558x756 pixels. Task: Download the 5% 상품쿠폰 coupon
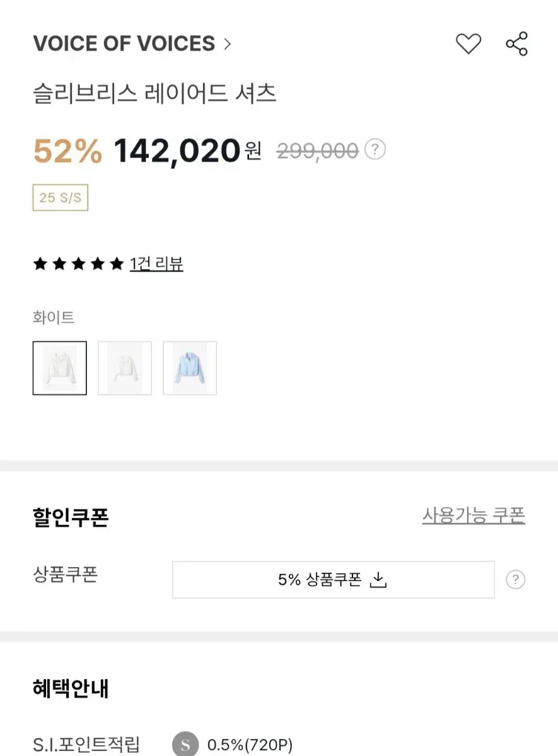click(x=334, y=580)
